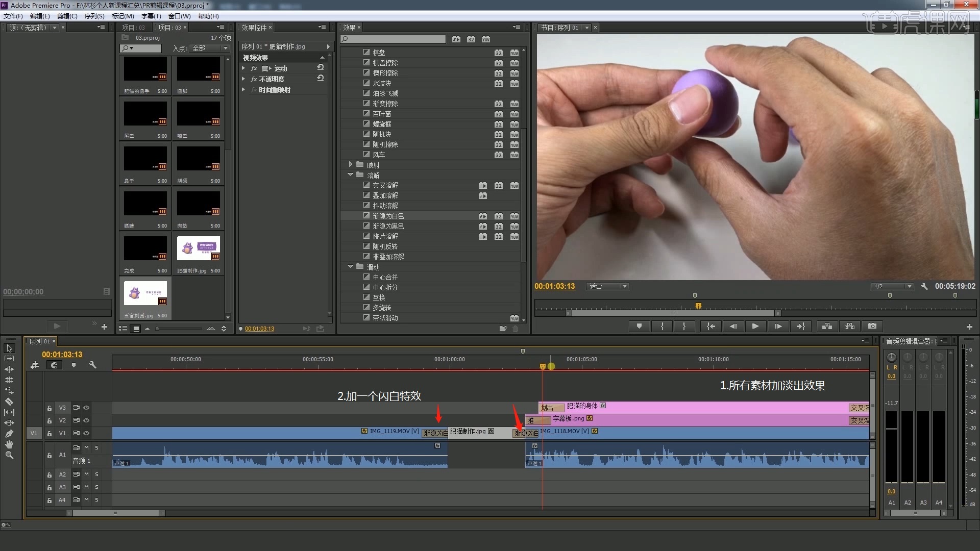Click the Export Frame camera icon
Viewport: 980px width, 551px height.
pyautogui.click(x=872, y=326)
